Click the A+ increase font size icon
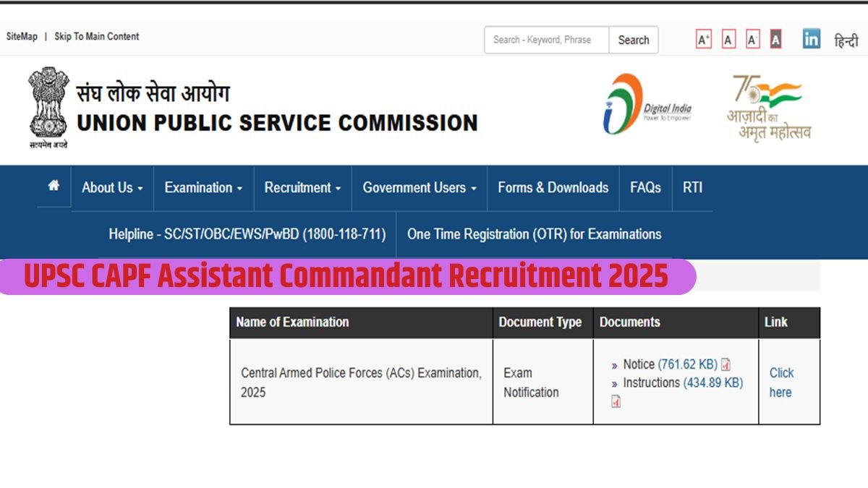This screenshot has height=488, width=868. 702,38
